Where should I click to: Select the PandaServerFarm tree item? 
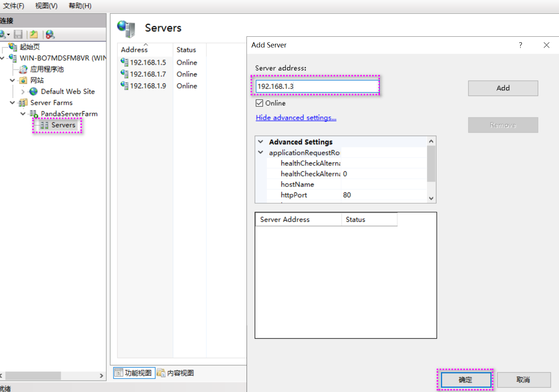pos(69,114)
